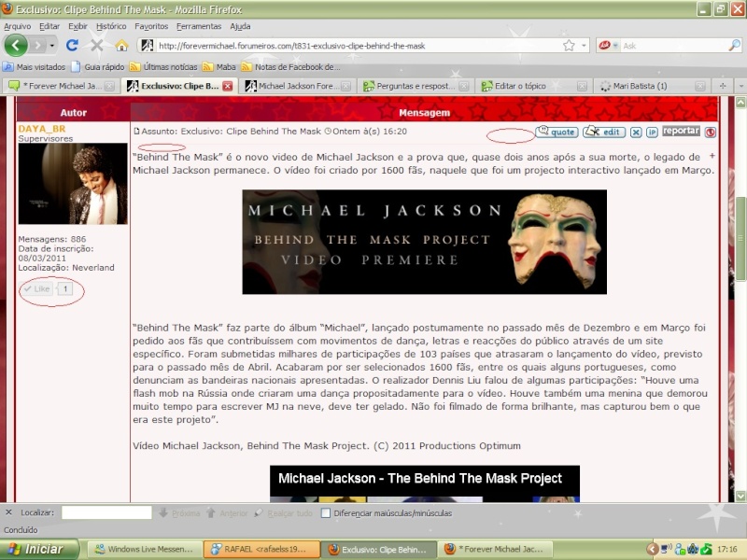Image resolution: width=747 pixels, height=560 pixels.
Task: Open the Guia rápido bookmark
Action: [x=98, y=66]
